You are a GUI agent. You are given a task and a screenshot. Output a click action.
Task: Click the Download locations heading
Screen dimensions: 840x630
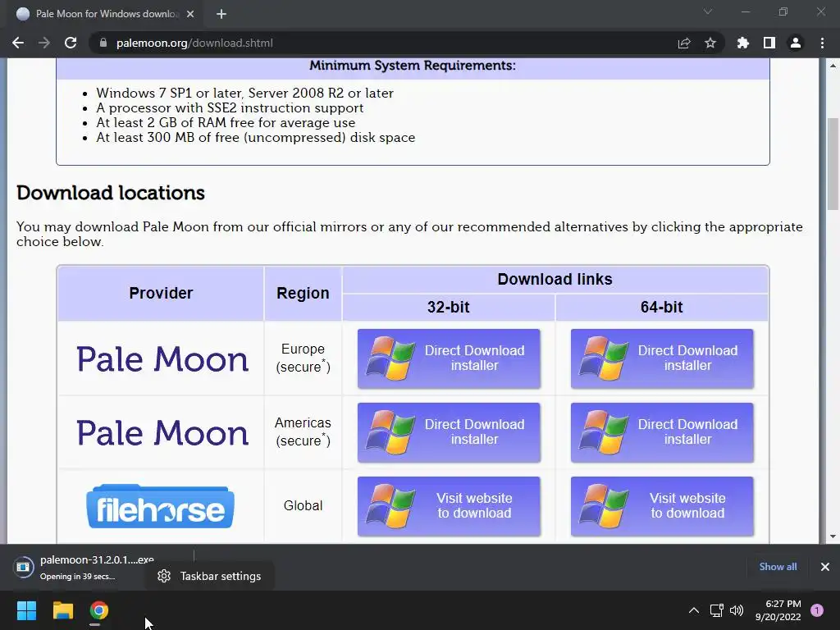pyautogui.click(x=111, y=193)
